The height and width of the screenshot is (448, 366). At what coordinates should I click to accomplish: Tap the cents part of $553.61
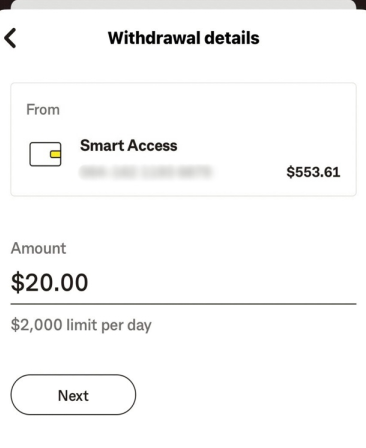(x=332, y=172)
